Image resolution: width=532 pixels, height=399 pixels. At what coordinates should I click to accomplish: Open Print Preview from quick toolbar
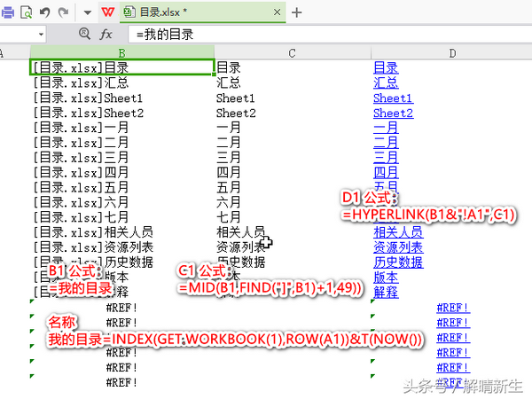[x=26, y=12]
